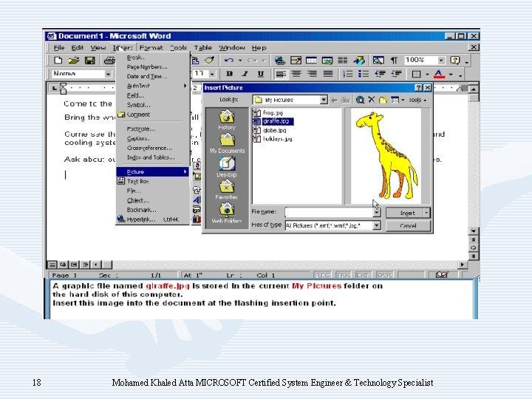This screenshot has width=532, height=399.
Task: Open the Document Map icon
Action: [x=378, y=61]
